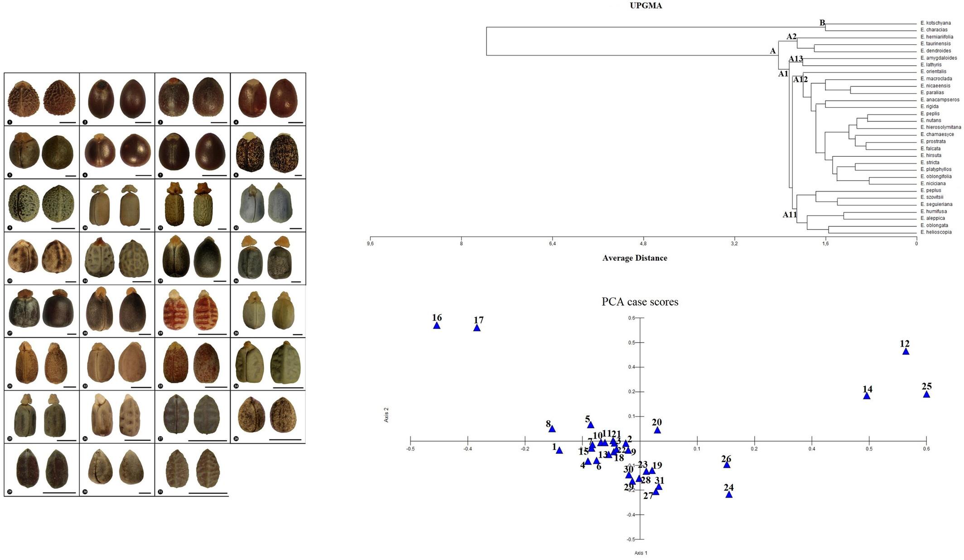This screenshot has width=964, height=560.
Task: Select the E. hierosolymitana label
Action: pyautogui.click(x=940, y=128)
